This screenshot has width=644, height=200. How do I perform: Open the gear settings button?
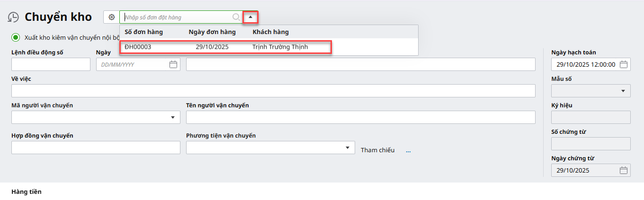[x=112, y=17]
